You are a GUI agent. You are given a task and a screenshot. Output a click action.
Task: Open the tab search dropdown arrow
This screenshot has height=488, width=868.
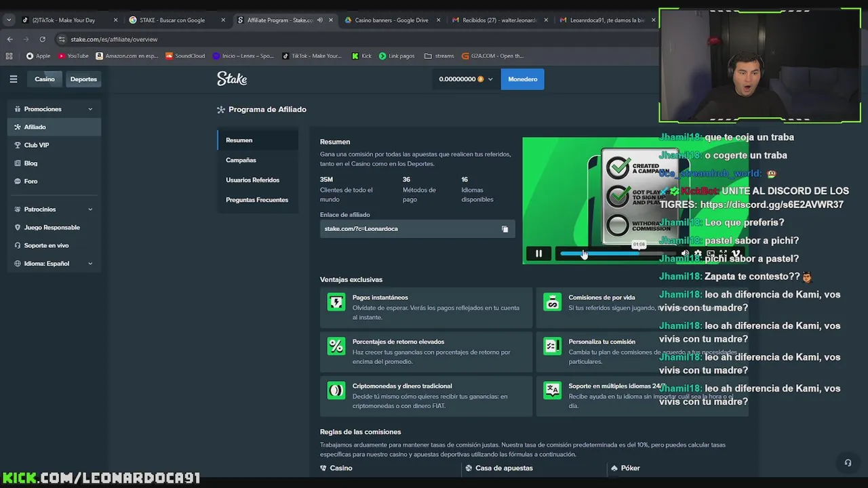(x=9, y=20)
